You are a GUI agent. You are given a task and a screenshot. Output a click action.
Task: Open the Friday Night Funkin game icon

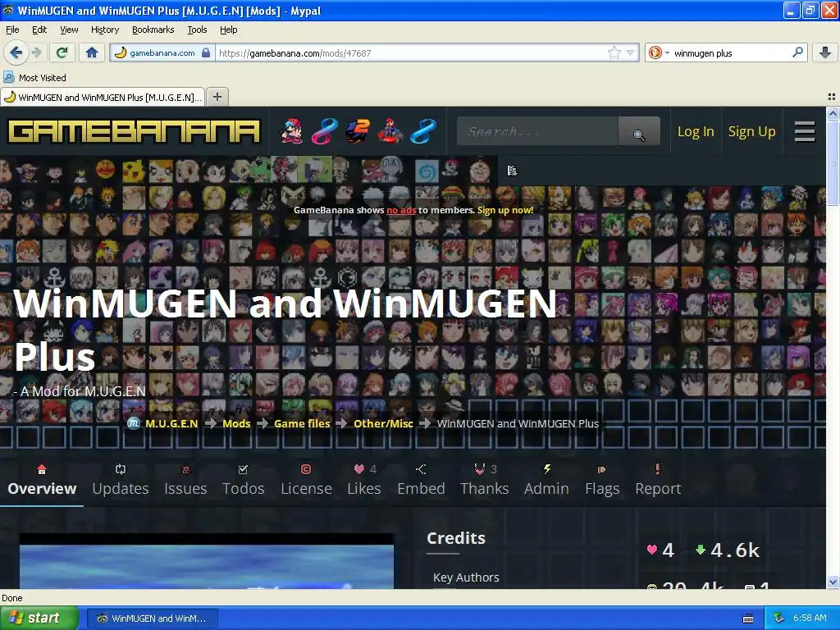pyautogui.click(x=292, y=131)
